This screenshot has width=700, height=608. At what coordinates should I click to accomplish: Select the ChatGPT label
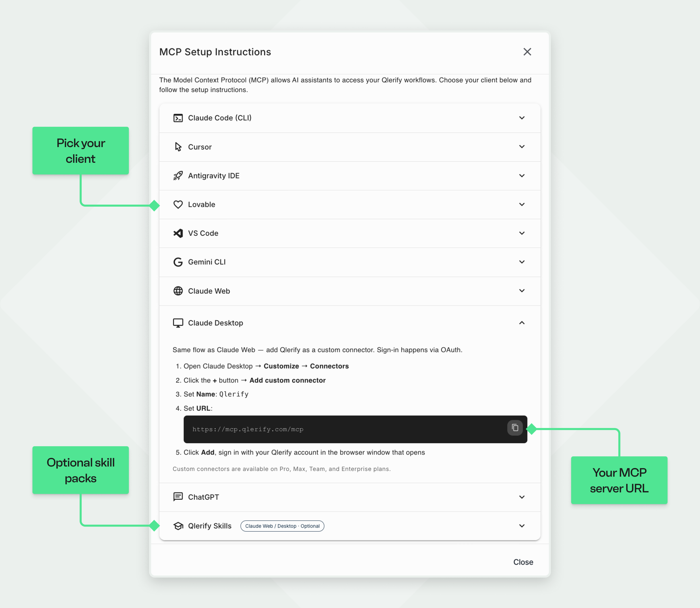tap(203, 497)
